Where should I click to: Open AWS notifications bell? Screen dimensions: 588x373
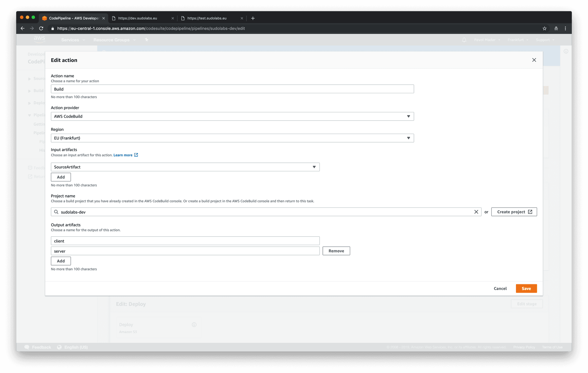[x=464, y=40]
